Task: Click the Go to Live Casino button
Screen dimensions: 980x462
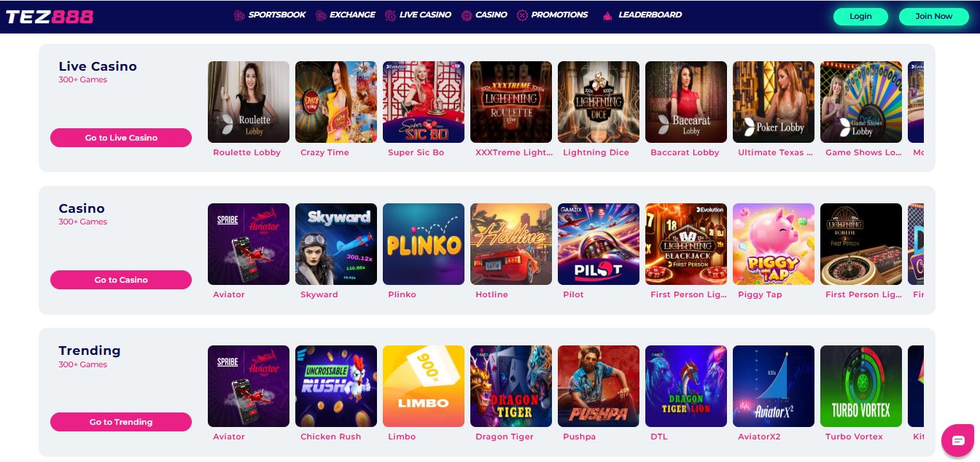Action: coord(121,138)
